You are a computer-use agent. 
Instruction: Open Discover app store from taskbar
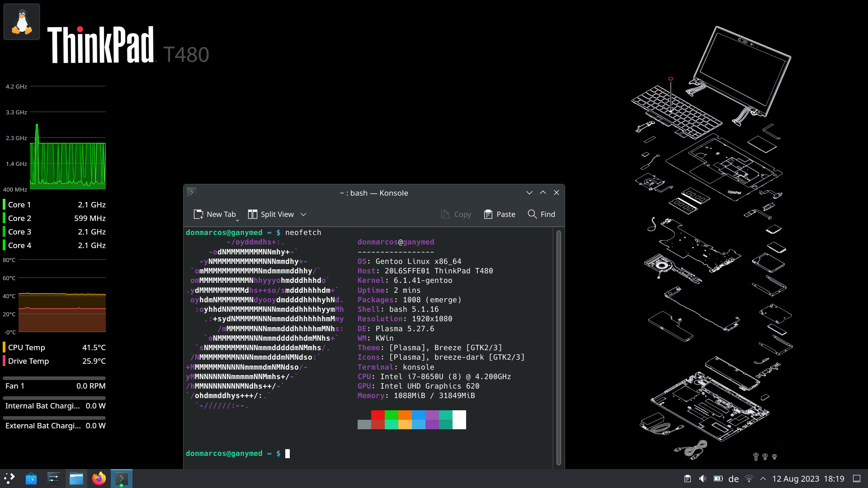point(31,478)
